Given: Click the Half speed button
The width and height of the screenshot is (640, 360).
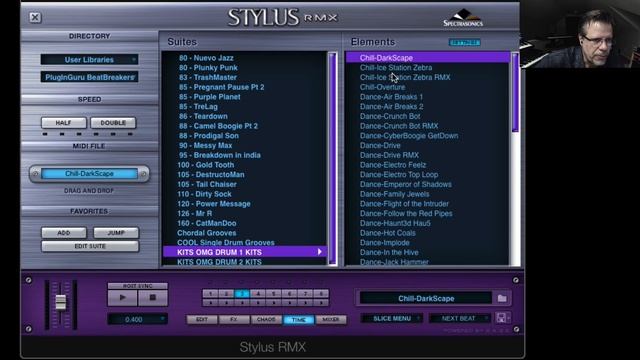Looking at the screenshot, I should pos(64,123).
